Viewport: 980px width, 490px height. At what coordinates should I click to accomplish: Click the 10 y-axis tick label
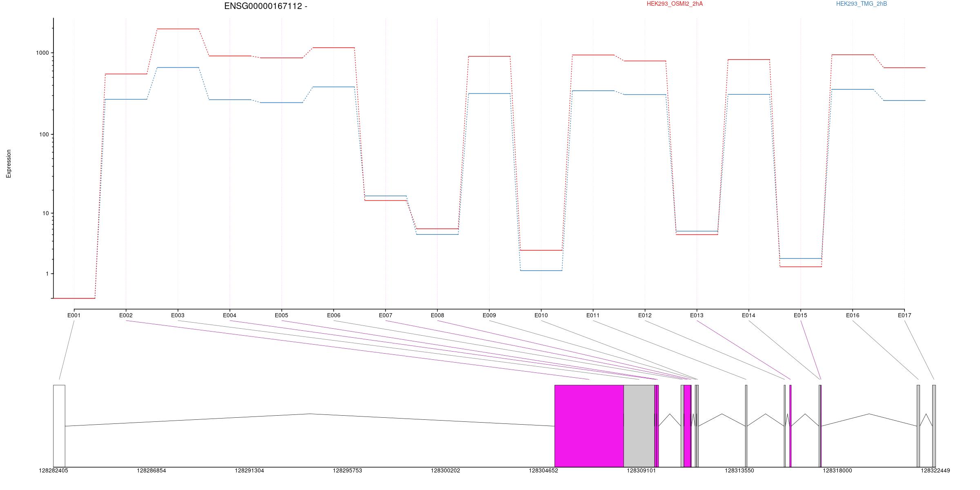pyautogui.click(x=46, y=213)
